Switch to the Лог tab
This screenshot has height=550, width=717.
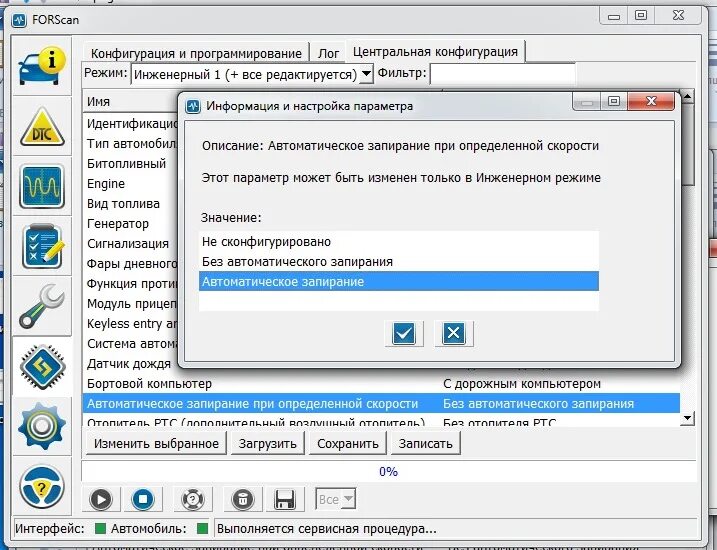(x=328, y=53)
